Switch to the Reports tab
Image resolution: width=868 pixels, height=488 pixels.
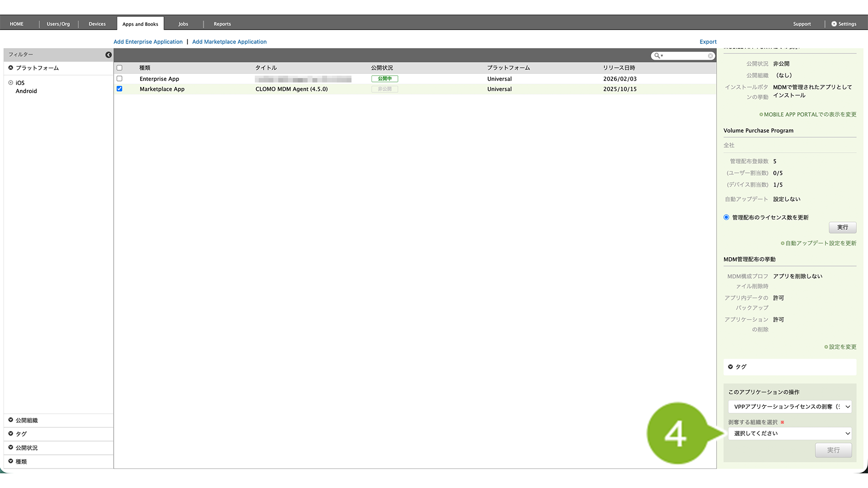(222, 24)
